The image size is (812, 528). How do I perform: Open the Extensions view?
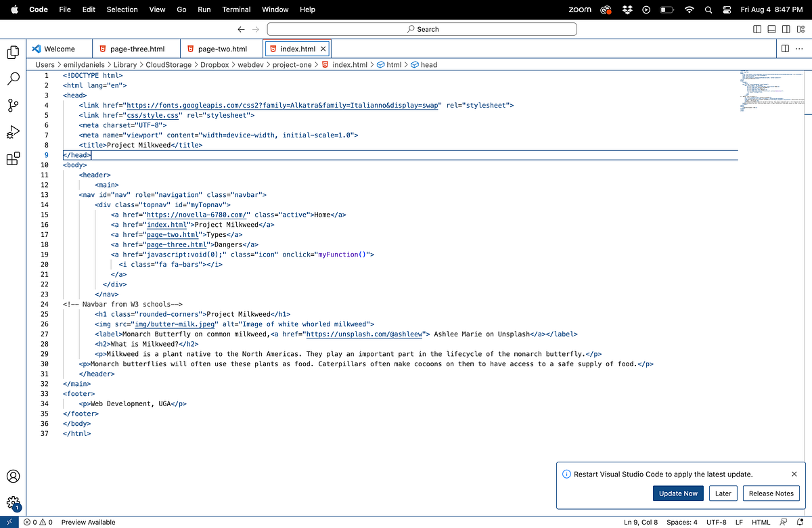(13, 158)
